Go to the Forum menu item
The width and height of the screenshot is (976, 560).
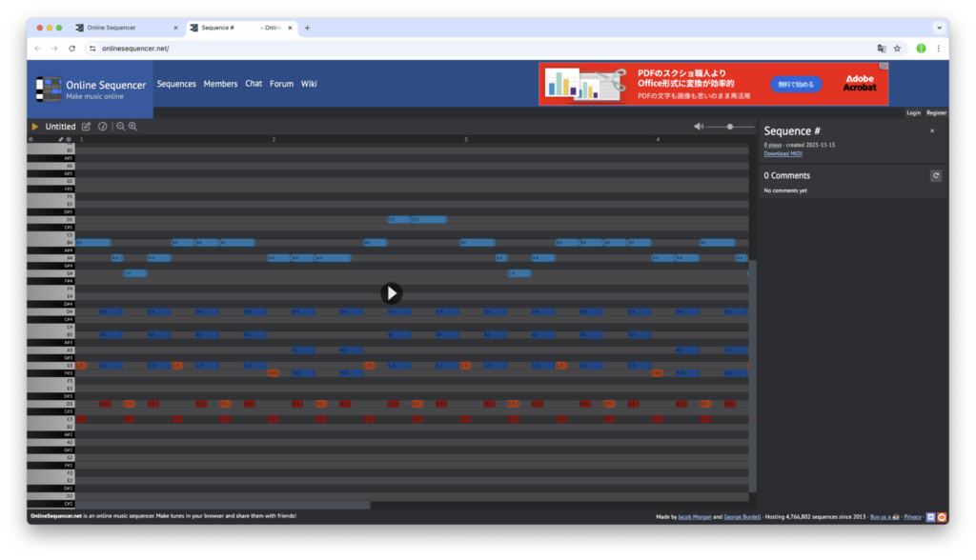[x=281, y=84]
